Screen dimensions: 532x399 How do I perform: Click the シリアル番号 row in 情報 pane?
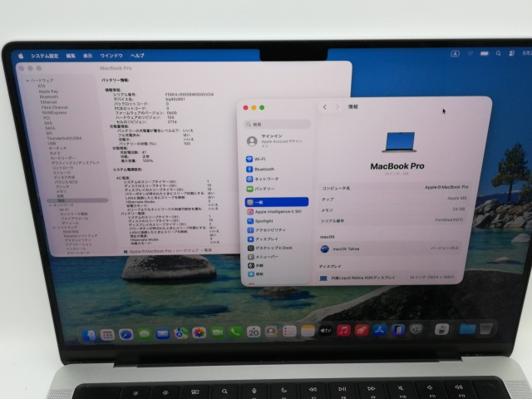[x=392, y=220]
